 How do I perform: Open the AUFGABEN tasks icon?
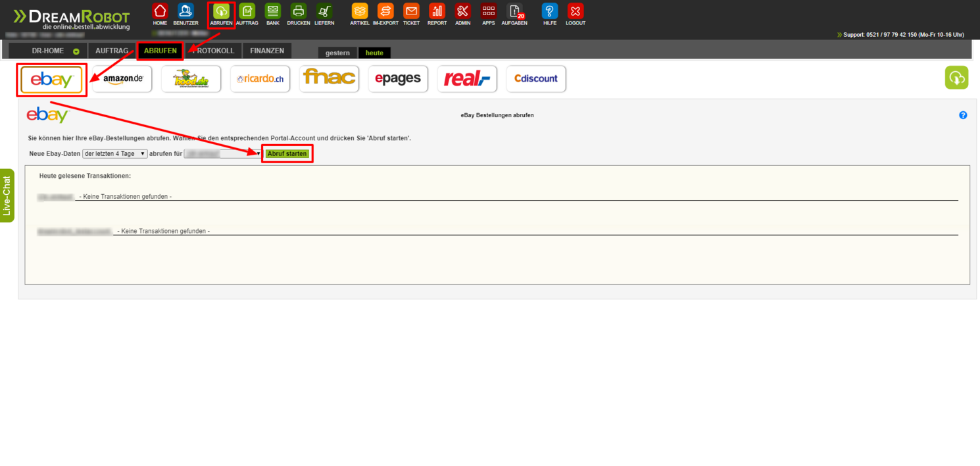514,11
